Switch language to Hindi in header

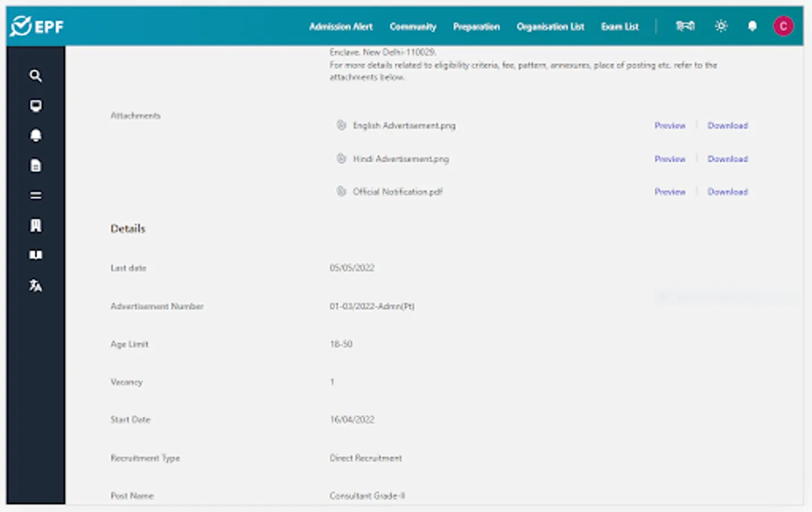(685, 26)
